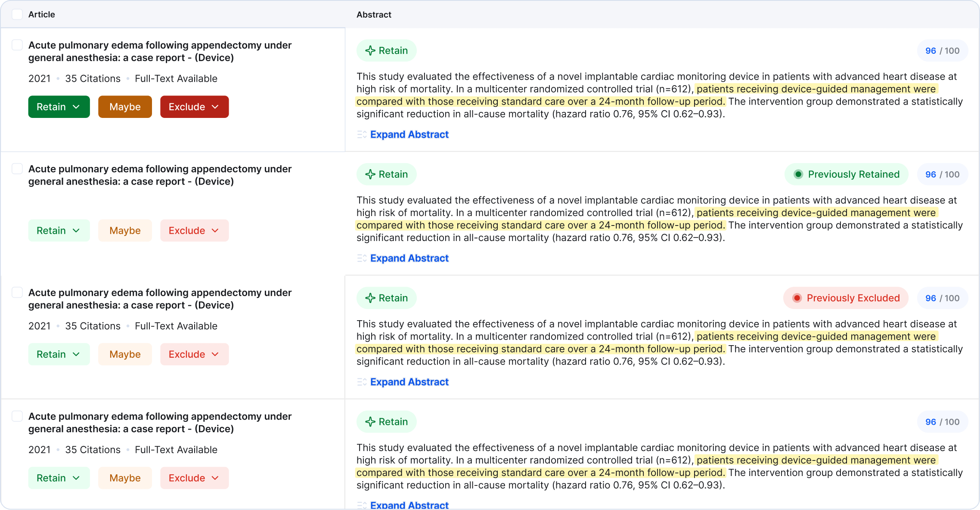Click the sparkle Retain icon in the last row's abstract
The image size is (980, 510).
coord(370,422)
